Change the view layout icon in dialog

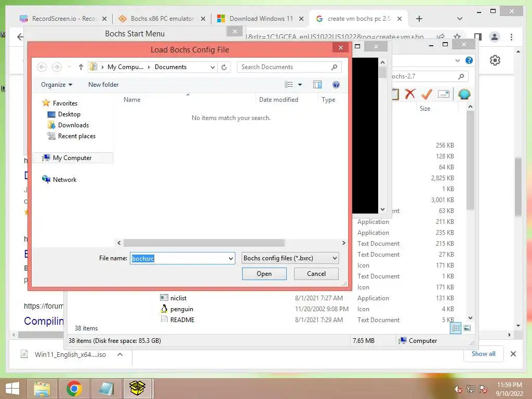(x=288, y=85)
